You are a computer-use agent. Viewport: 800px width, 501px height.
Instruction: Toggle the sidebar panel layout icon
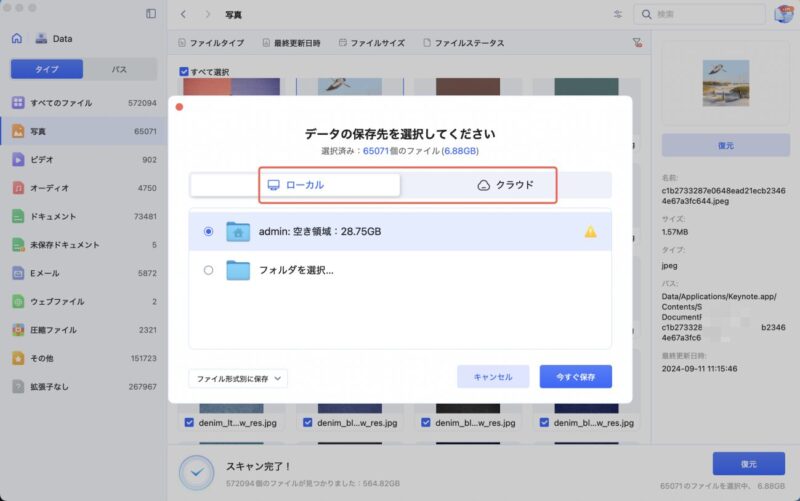tap(151, 14)
